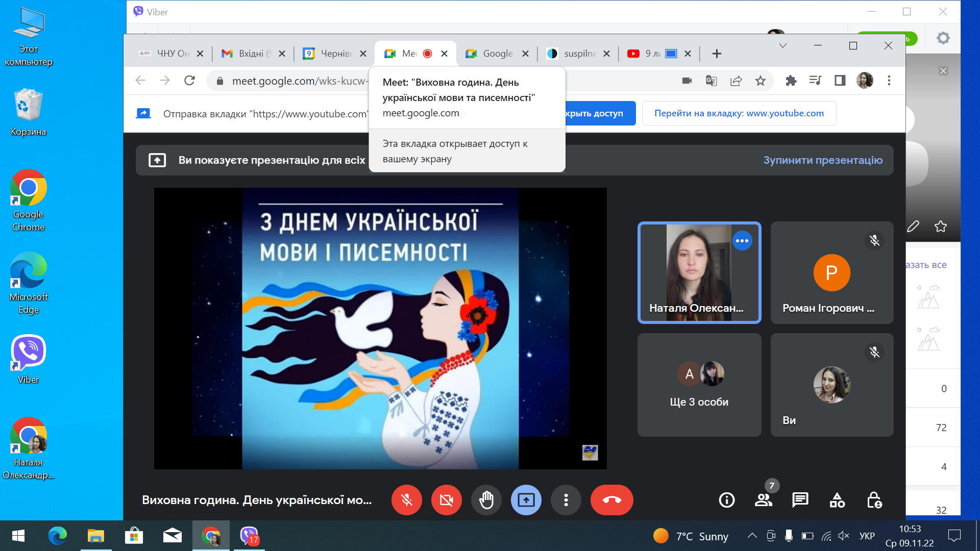The height and width of the screenshot is (551, 980).
Task: Click the star icon in Viber window
Action: (x=941, y=226)
